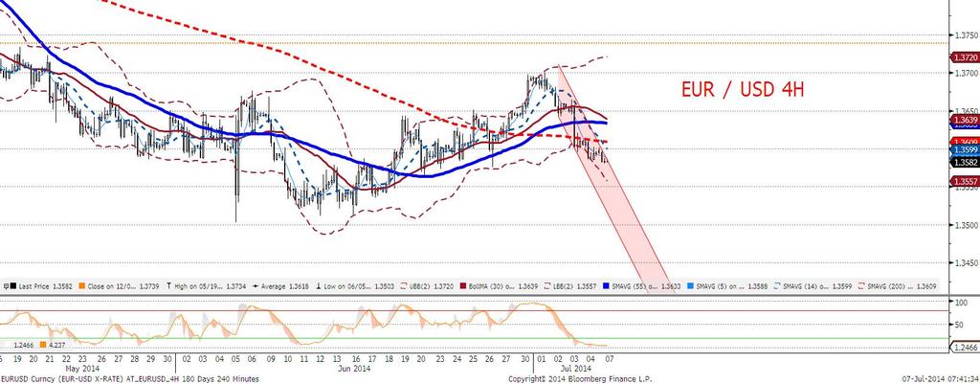Select the Average legend marker icon

point(255,285)
